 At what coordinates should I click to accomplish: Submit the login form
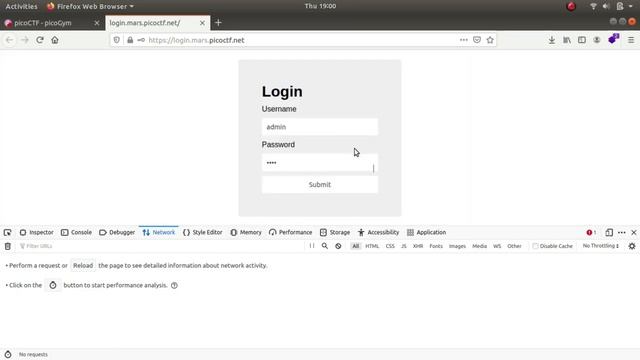(x=320, y=184)
